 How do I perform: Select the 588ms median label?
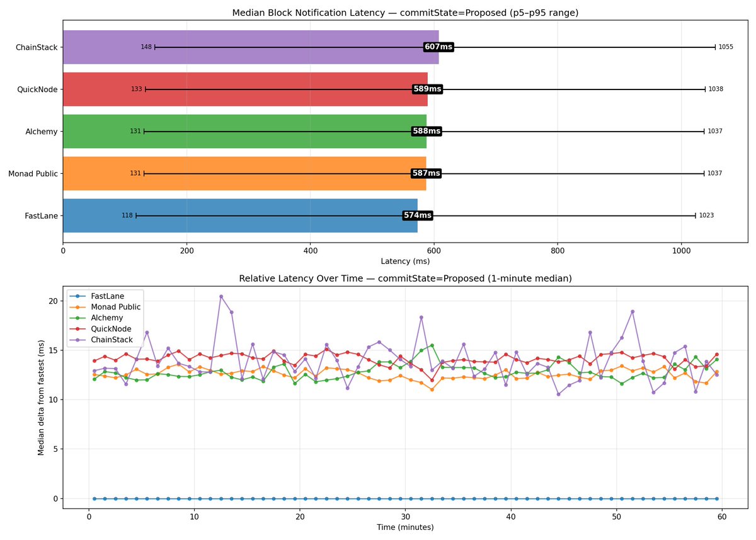tap(427, 131)
